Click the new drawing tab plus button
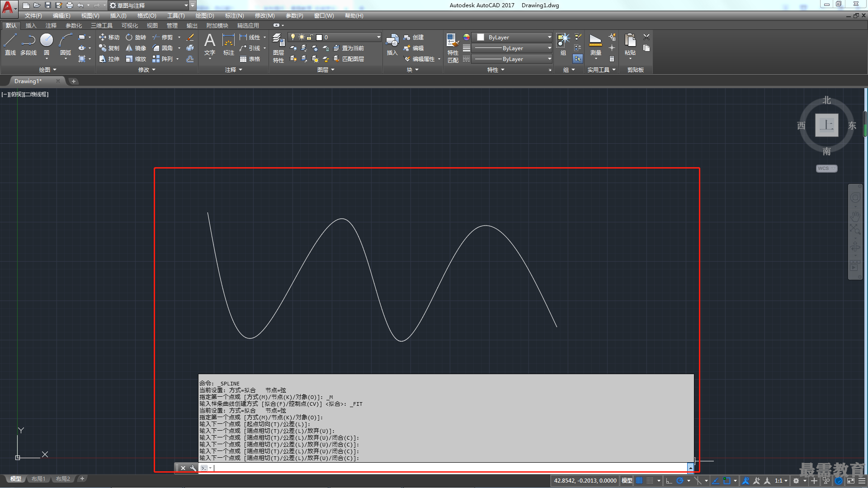 coord(74,81)
